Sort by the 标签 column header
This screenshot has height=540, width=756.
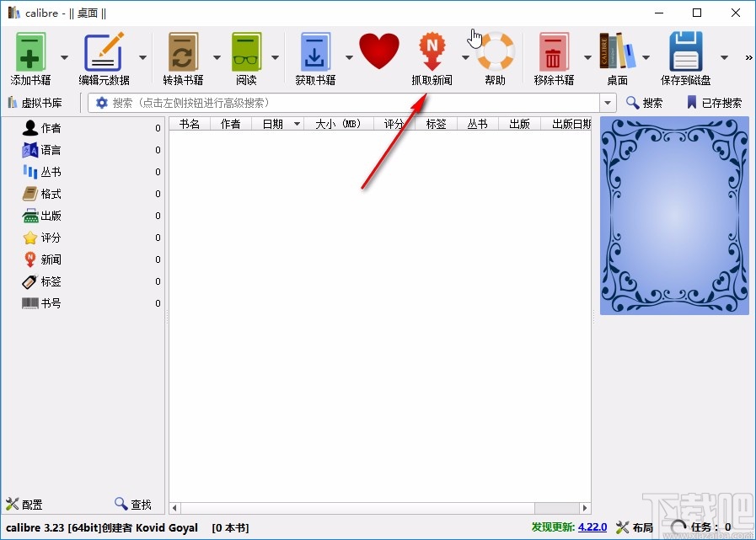click(x=436, y=124)
